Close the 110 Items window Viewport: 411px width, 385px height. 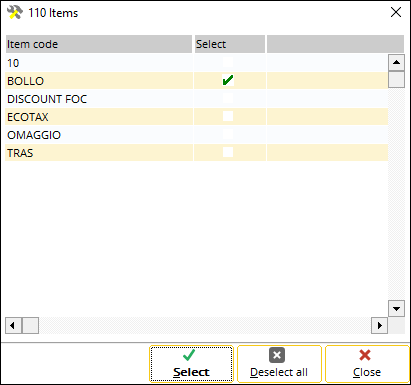coord(396,12)
